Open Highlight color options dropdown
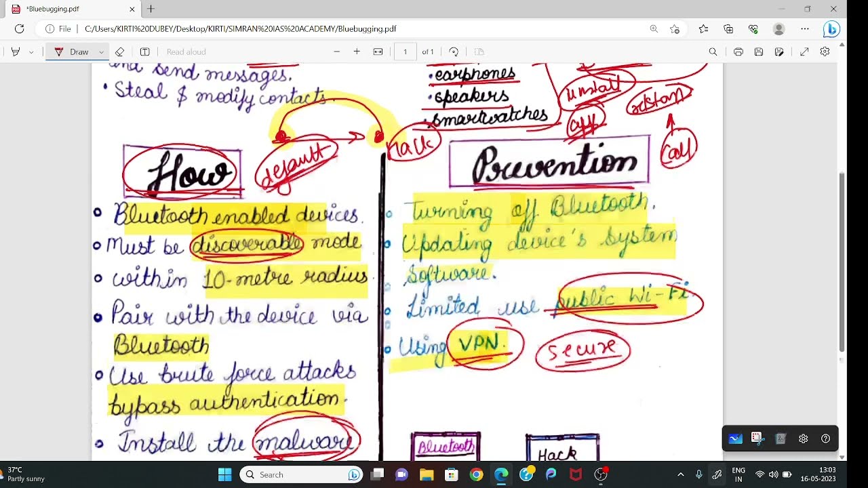The width and height of the screenshot is (868, 488). pos(31,52)
